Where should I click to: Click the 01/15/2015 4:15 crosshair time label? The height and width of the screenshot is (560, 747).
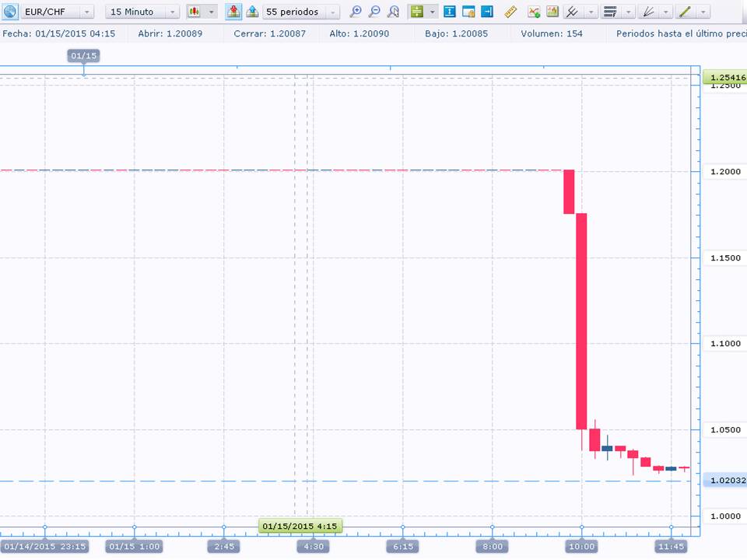[x=300, y=527]
